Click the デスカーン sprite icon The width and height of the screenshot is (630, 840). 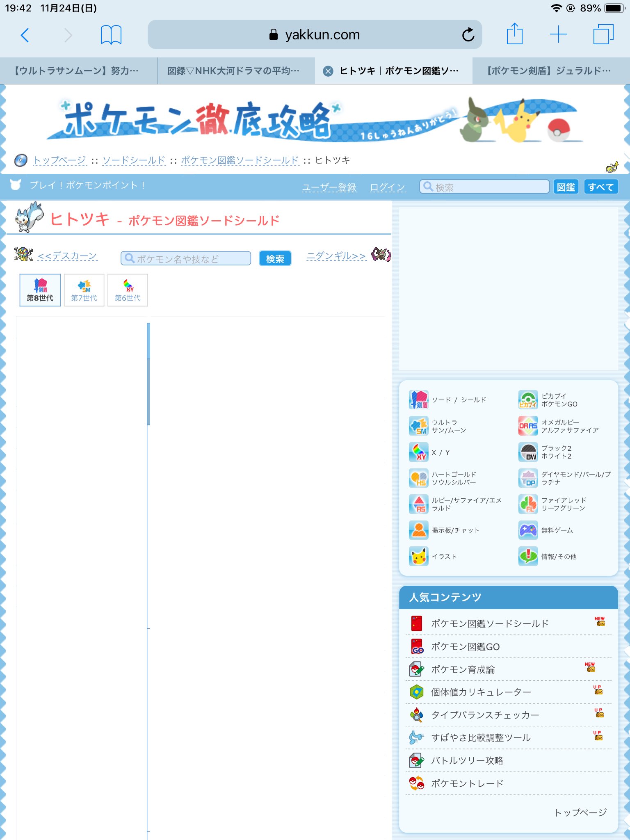click(24, 254)
